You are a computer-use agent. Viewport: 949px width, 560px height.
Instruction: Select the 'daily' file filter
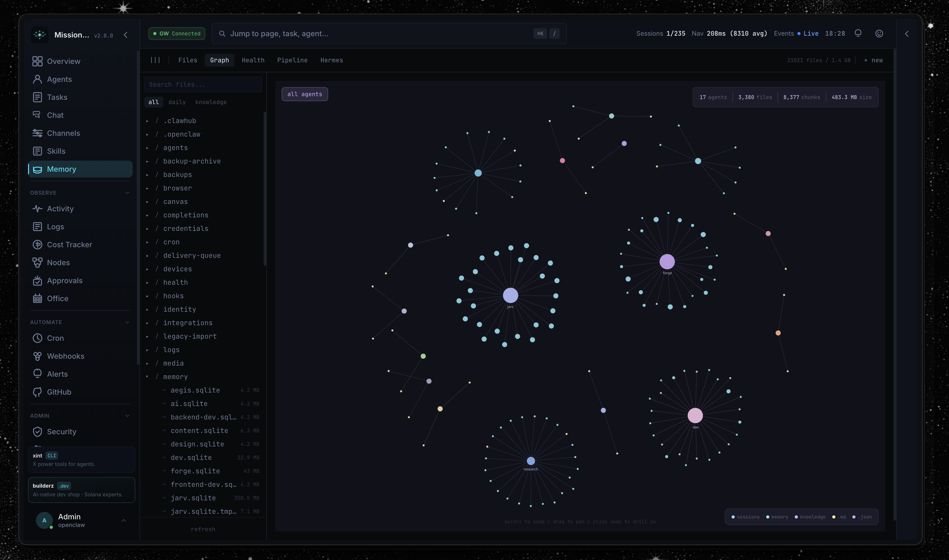(x=177, y=102)
